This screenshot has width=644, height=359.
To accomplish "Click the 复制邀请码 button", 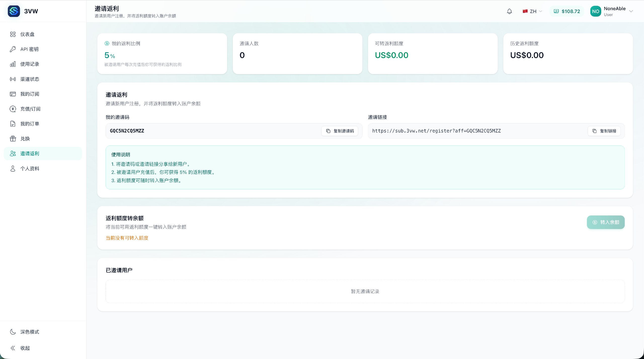I will pyautogui.click(x=340, y=131).
